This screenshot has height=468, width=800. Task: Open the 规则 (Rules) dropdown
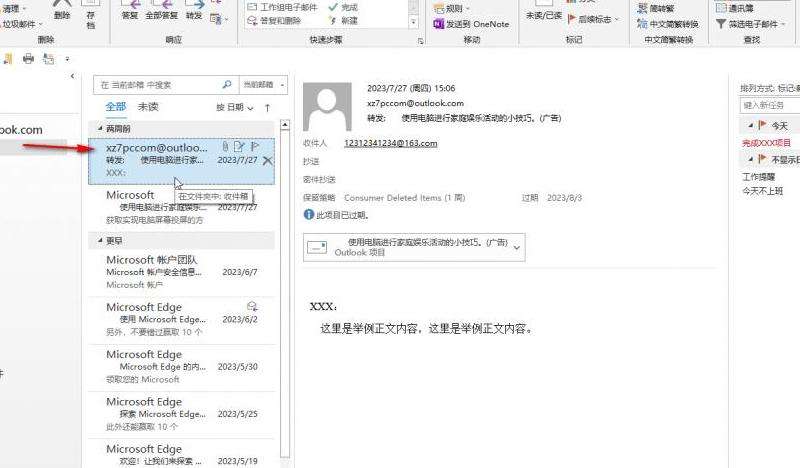(452, 9)
